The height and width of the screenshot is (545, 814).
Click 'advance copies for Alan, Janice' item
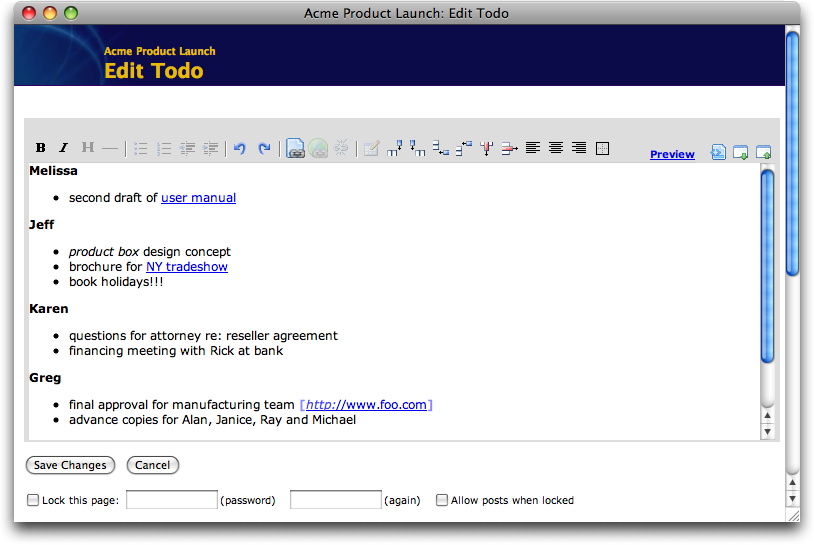[x=212, y=420]
